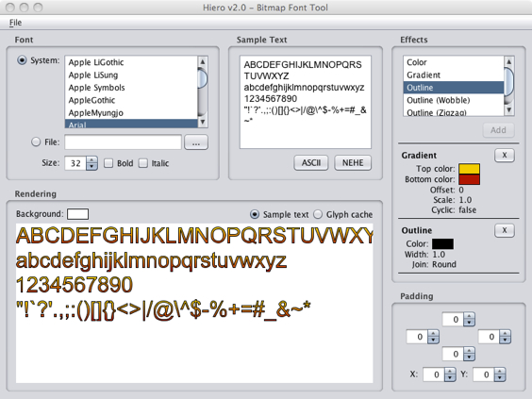Image resolution: width=532 pixels, height=399 pixels.
Task: Click the font list scroll up arrow
Action: [x=203, y=61]
